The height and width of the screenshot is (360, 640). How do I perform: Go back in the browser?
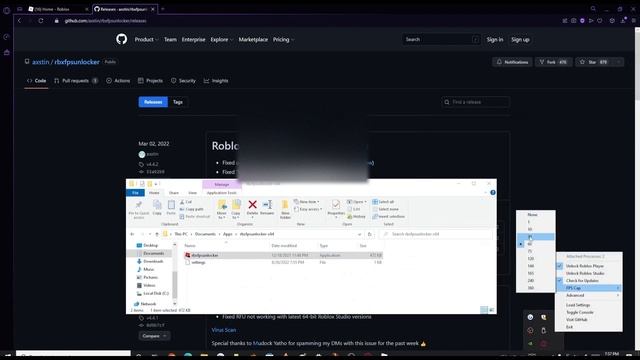coord(19,20)
